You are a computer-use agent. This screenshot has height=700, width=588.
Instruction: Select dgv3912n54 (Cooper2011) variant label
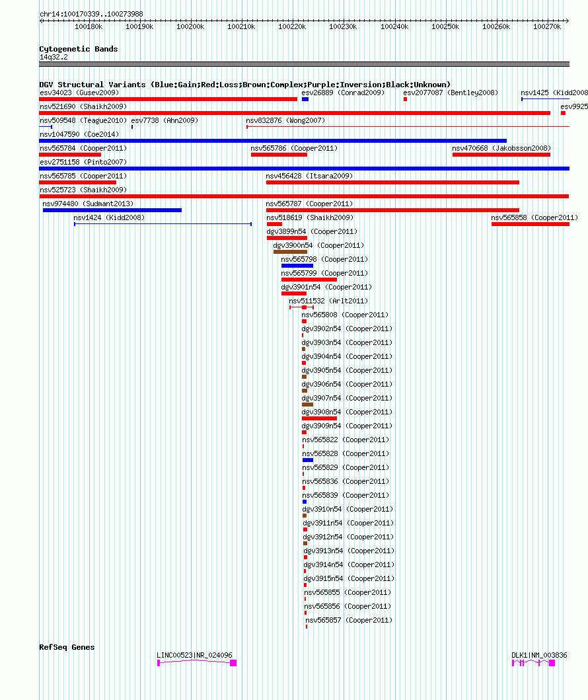[x=348, y=537]
